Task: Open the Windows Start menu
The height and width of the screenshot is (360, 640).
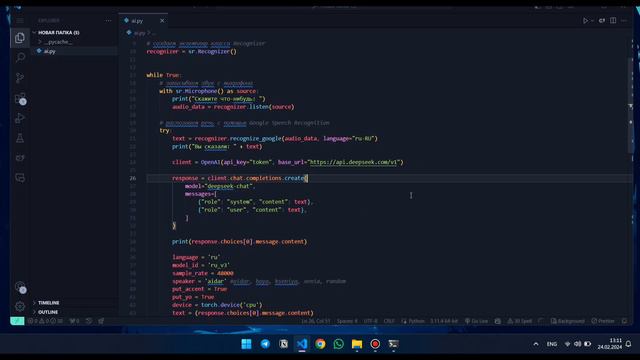Action: pyautogui.click(x=247, y=344)
